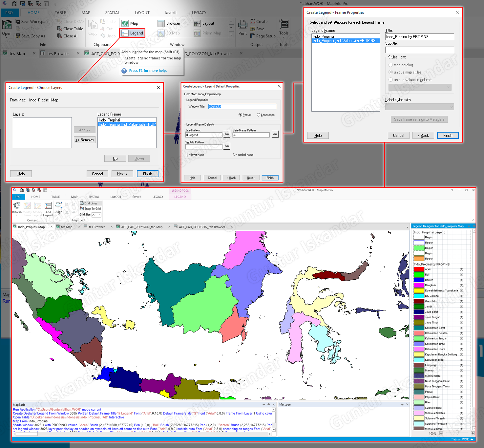Click the Aa font button beside Style Name Pattern
484x448 pixels.
[x=275, y=134]
